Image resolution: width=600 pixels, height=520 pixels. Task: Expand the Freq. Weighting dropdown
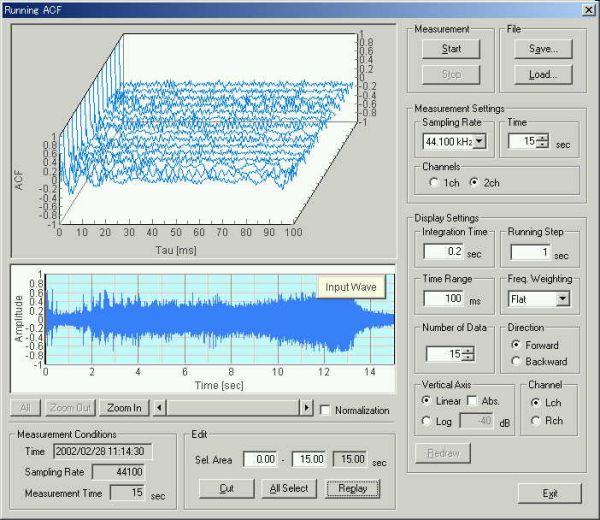point(562,298)
